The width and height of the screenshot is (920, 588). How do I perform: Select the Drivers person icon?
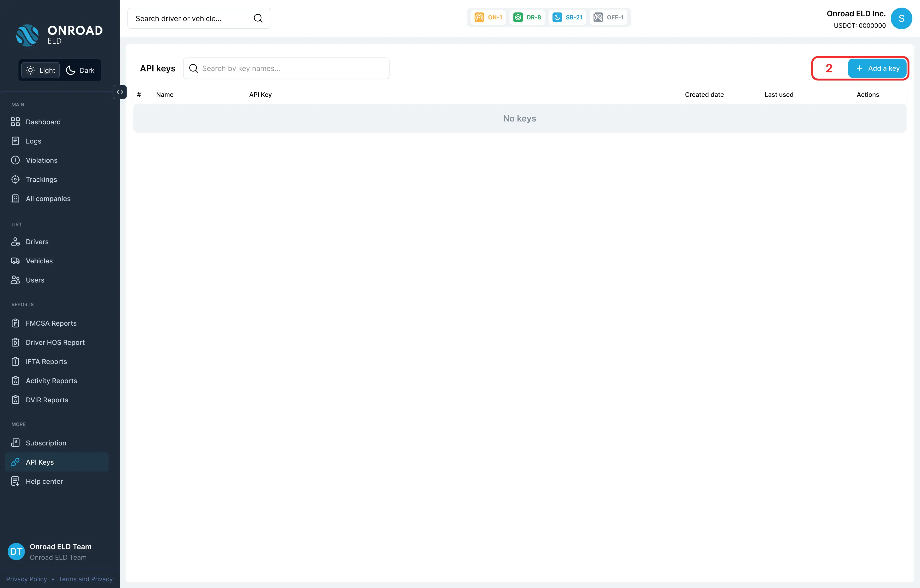pyautogui.click(x=15, y=242)
